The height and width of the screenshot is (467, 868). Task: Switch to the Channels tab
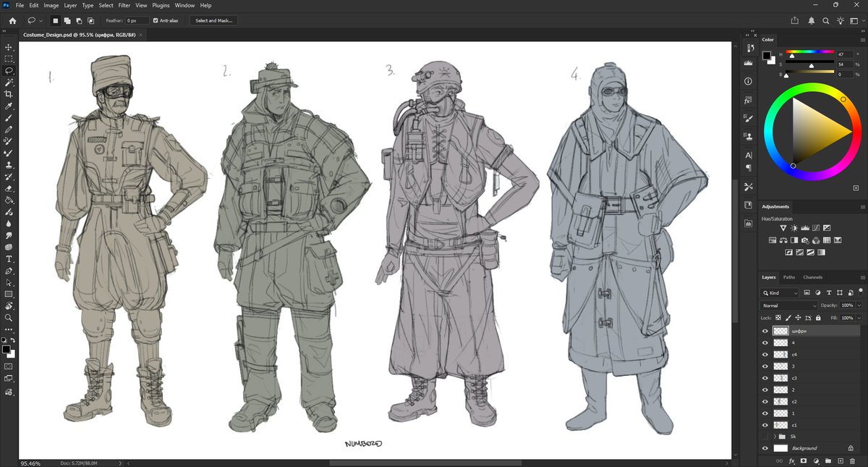pos(813,277)
